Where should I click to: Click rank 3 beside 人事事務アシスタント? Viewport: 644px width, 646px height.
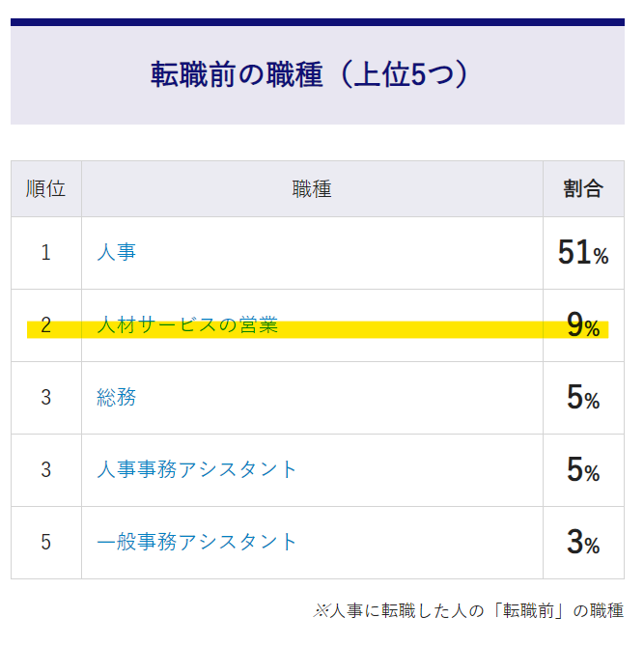point(45,470)
